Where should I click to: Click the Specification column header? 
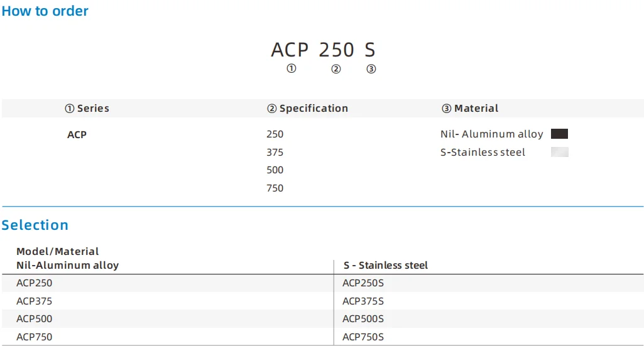308,109
